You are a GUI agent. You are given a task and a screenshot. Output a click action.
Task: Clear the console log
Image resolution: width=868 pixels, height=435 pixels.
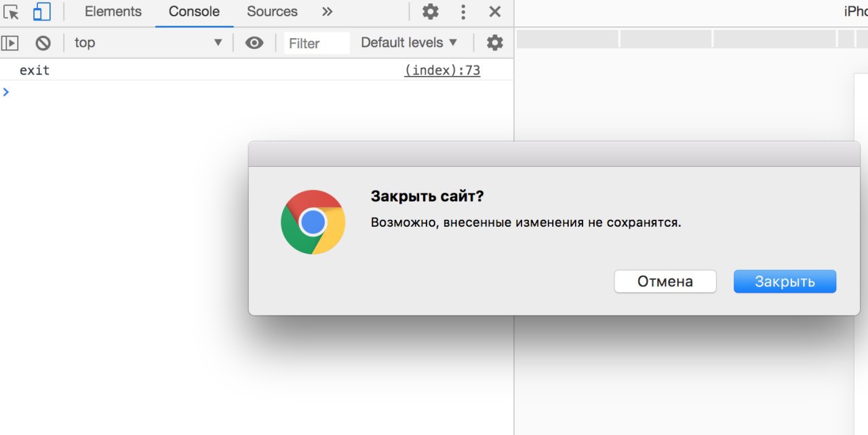pyautogui.click(x=43, y=43)
